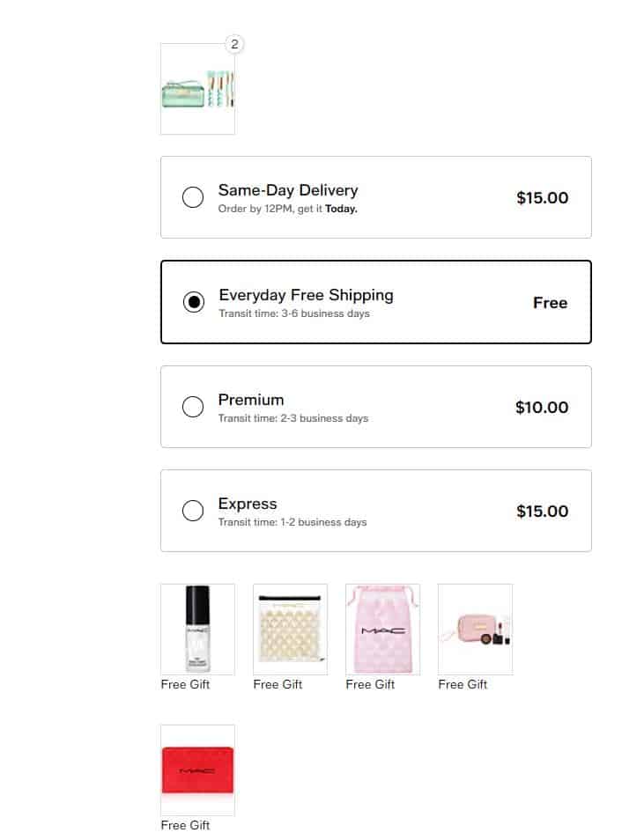Click the clear serum bottle free gift
Viewport: 622px width, 840px height.
[x=197, y=629]
